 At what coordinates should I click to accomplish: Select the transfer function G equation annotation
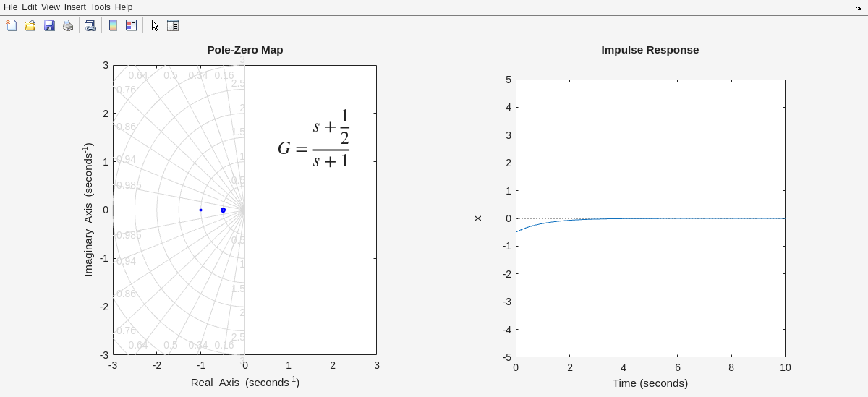click(x=314, y=139)
